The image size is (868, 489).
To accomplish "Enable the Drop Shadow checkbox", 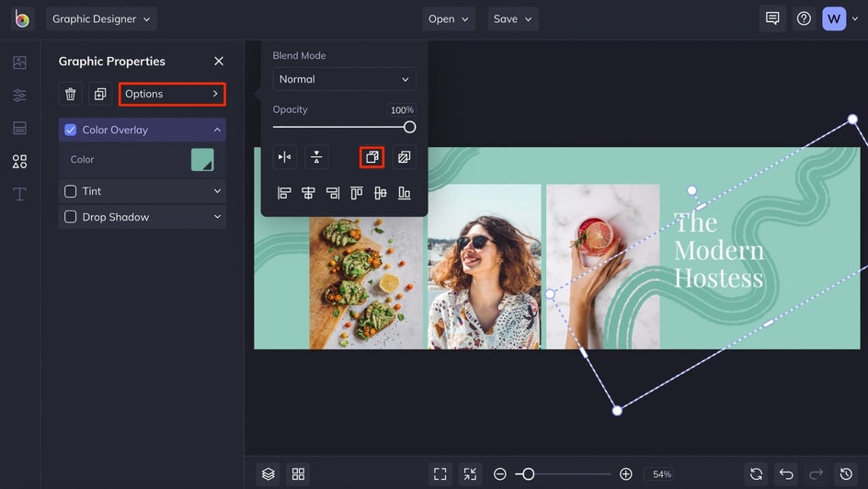I will [71, 217].
